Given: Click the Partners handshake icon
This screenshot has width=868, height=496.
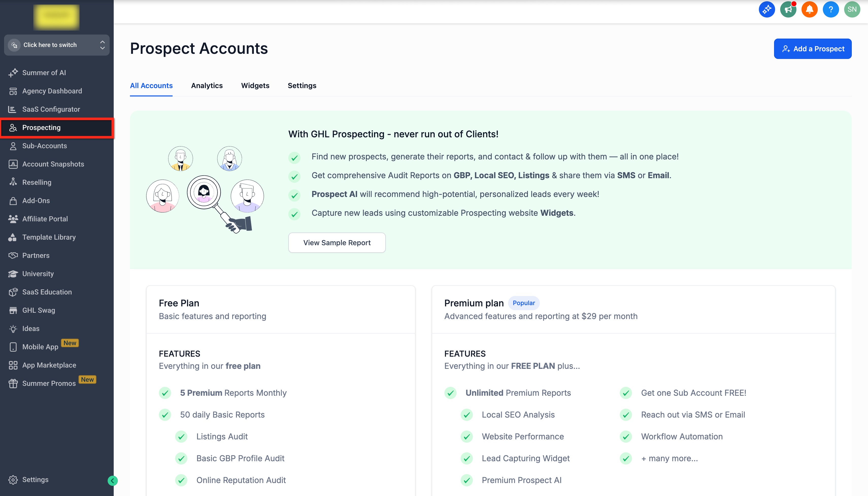Looking at the screenshot, I should (x=13, y=256).
